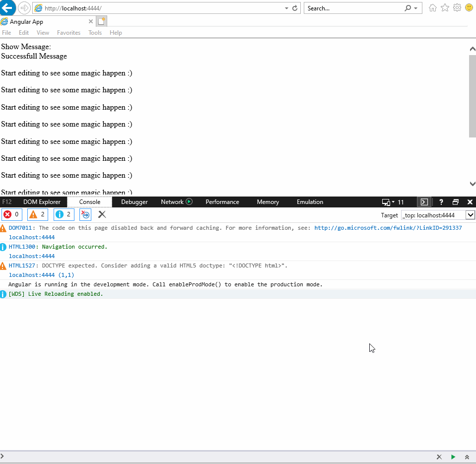Toggle clear console on navigate
Screen dimensions: 476x464
click(x=85, y=214)
